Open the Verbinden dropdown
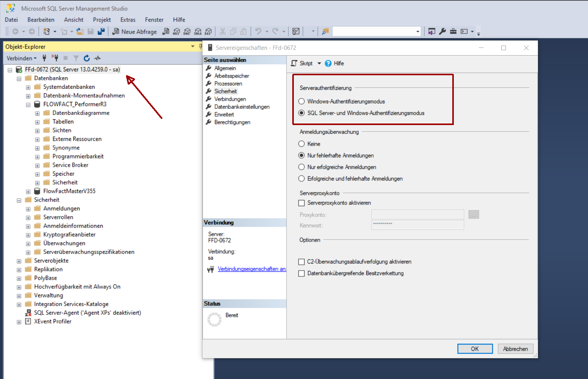Viewport: 588px width, 379px height. pos(22,58)
